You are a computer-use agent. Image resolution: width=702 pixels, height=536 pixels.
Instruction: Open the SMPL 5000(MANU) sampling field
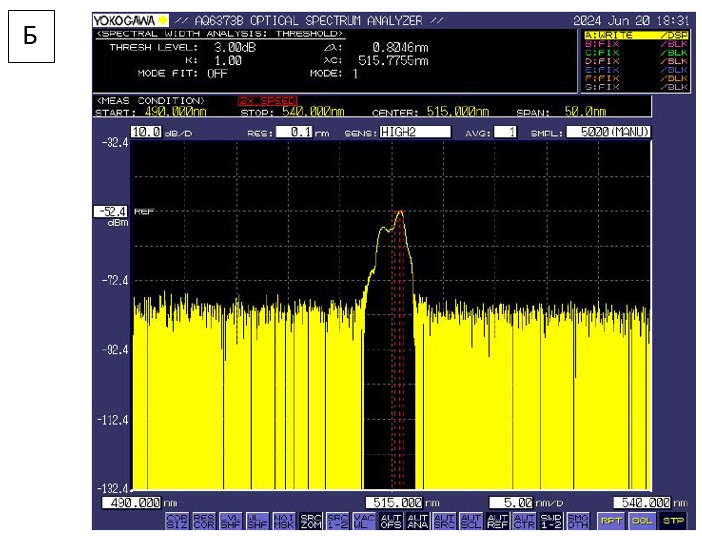point(607,132)
